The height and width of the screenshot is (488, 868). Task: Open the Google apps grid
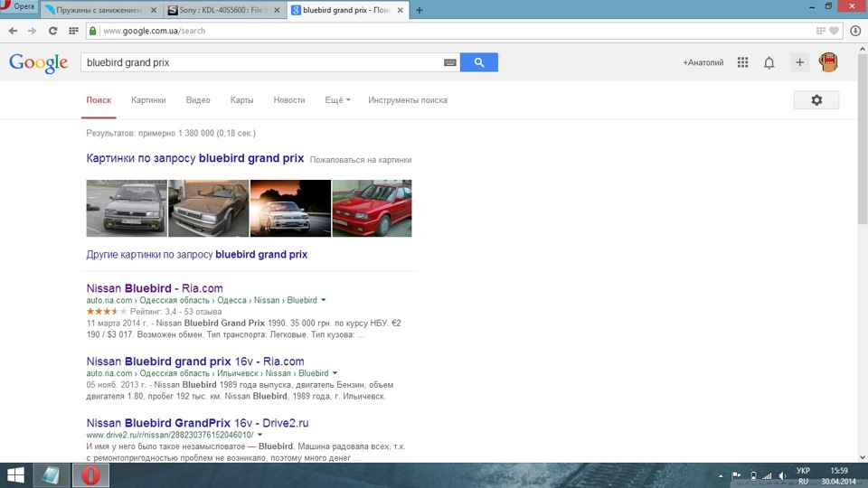743,62
